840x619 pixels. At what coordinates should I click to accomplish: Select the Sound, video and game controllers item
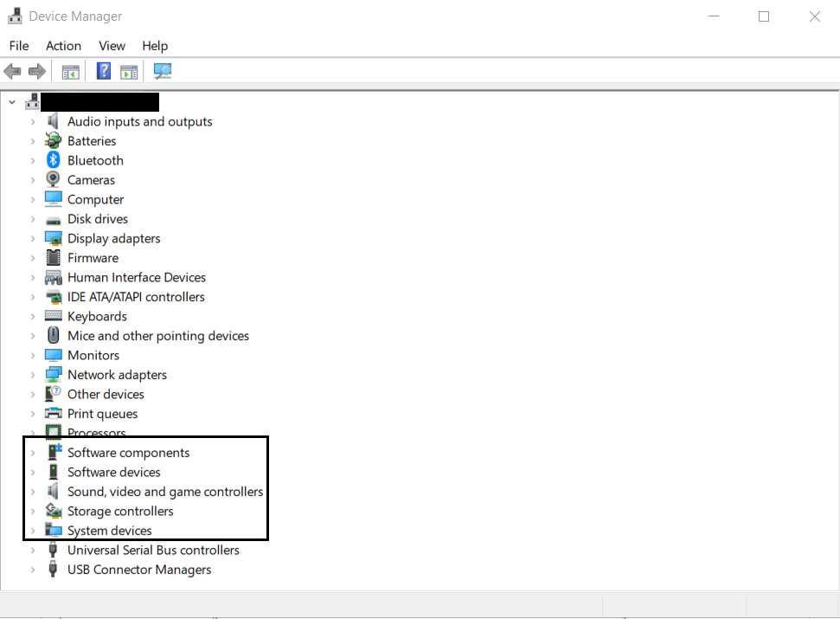[x=165, y=492]
